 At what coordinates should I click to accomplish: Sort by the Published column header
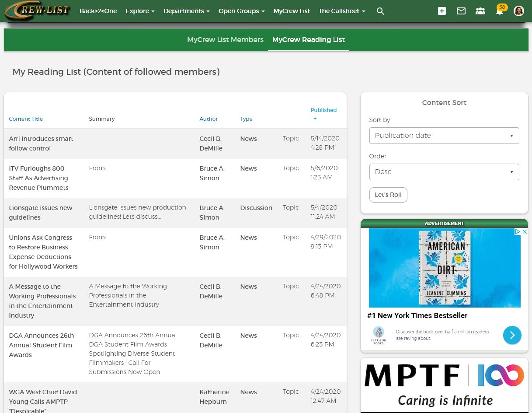[x=323, y=110]
